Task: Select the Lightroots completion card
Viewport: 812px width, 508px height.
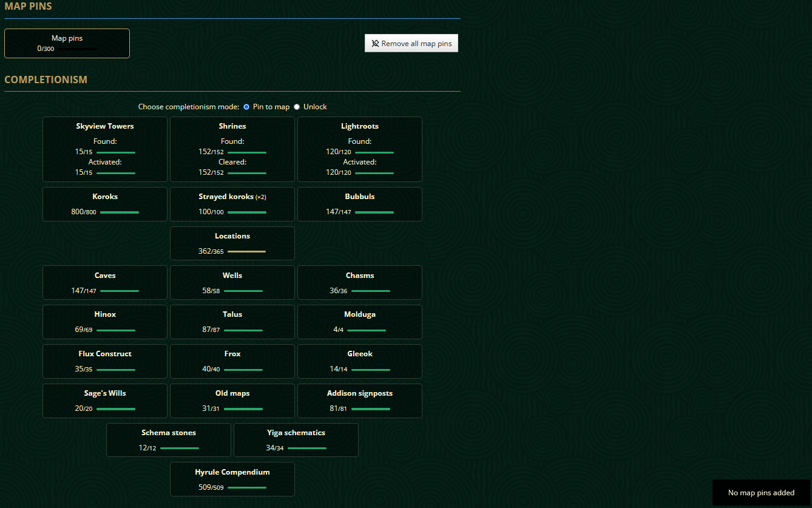Action: click(359, 149)
